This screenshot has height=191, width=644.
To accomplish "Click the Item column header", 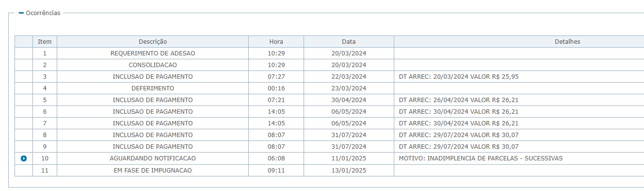I will click(45, 42).
